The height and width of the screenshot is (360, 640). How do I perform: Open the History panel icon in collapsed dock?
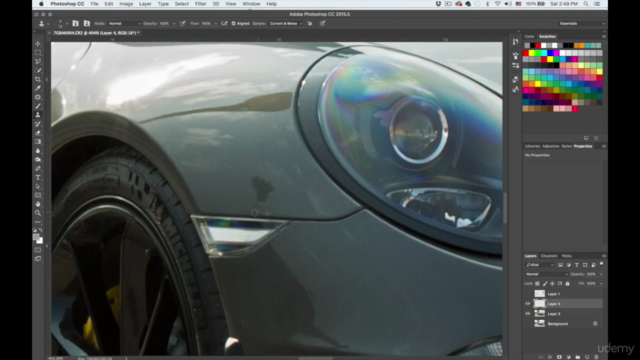(516, 42)
